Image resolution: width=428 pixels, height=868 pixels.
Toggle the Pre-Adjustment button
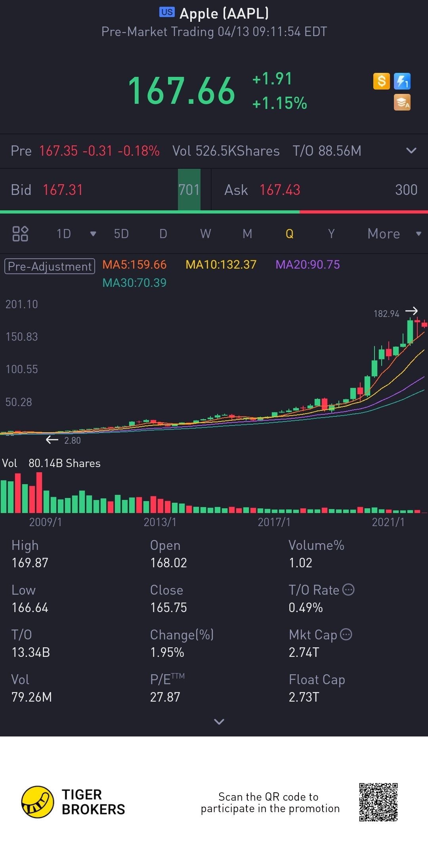click(50, 266)
